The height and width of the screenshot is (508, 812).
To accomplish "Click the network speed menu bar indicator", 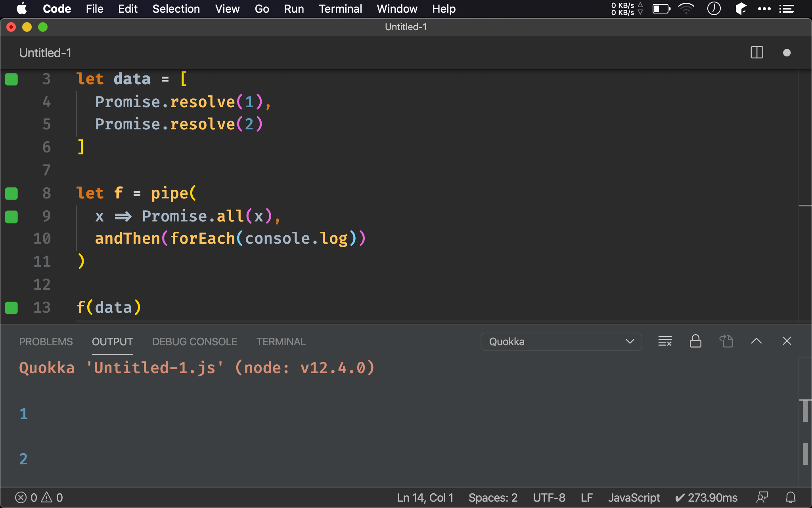I will pos(627,9).
